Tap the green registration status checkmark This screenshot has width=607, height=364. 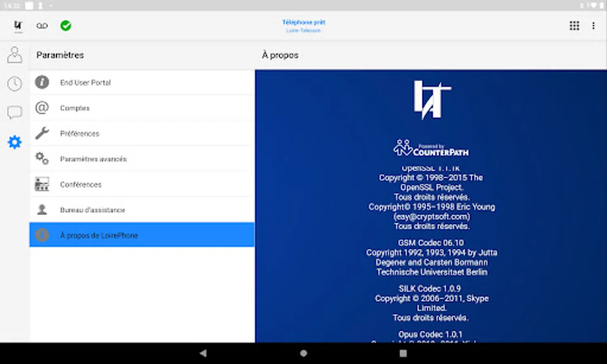pyautogui.click(x=66, y=26)
